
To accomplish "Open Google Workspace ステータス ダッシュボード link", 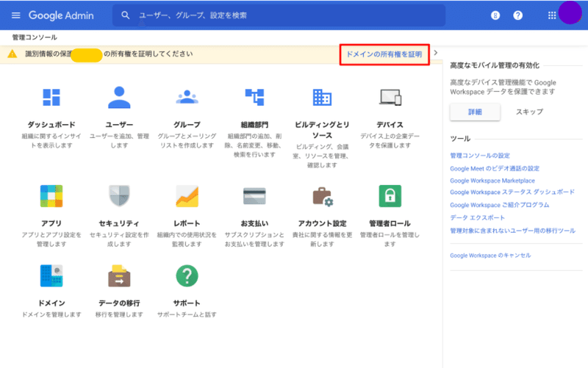I will (x=512, y=192).
